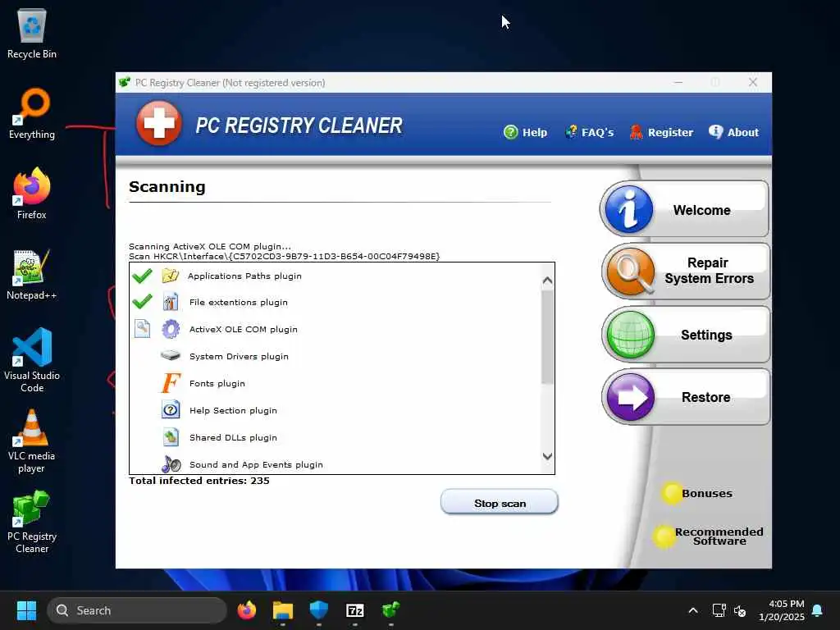840x630 pixels.
Task: Click the orange F Fonts plugin icon
Action: 171,383
